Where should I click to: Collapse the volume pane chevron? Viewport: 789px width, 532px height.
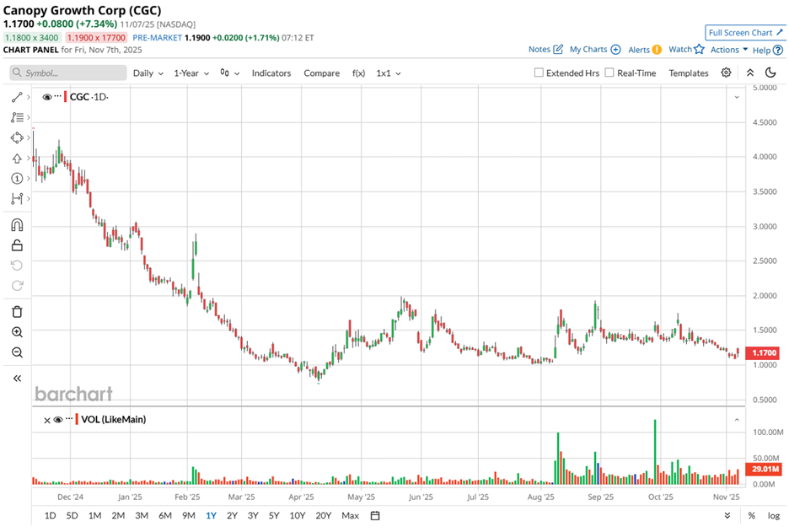point(737,420)
